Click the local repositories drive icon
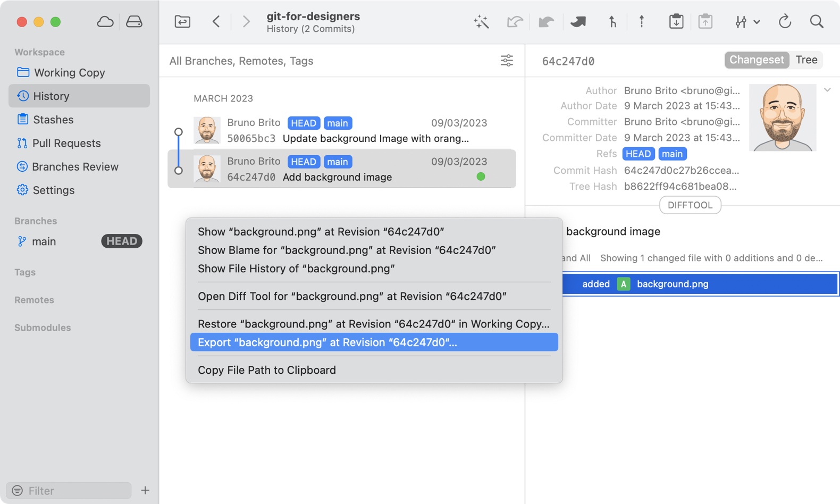The image size is (840, 504). [134, 22]
